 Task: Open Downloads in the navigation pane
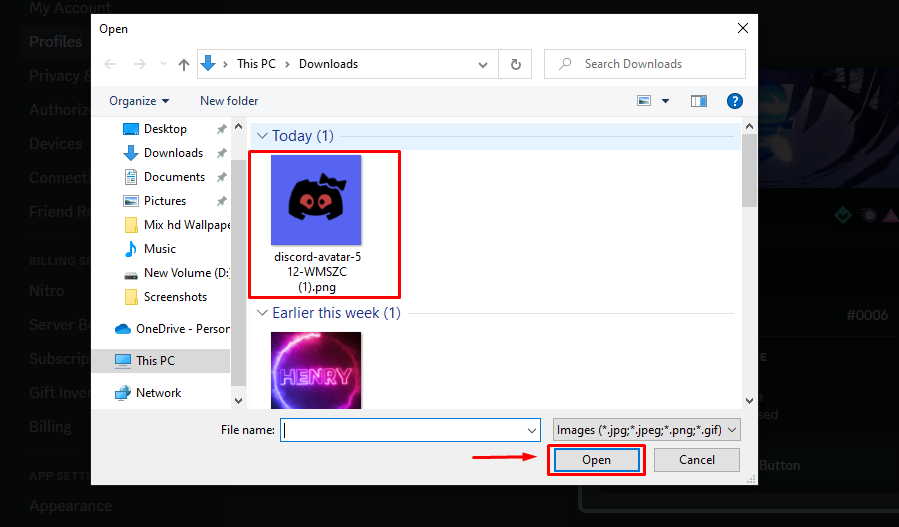[x=173, y=153]
